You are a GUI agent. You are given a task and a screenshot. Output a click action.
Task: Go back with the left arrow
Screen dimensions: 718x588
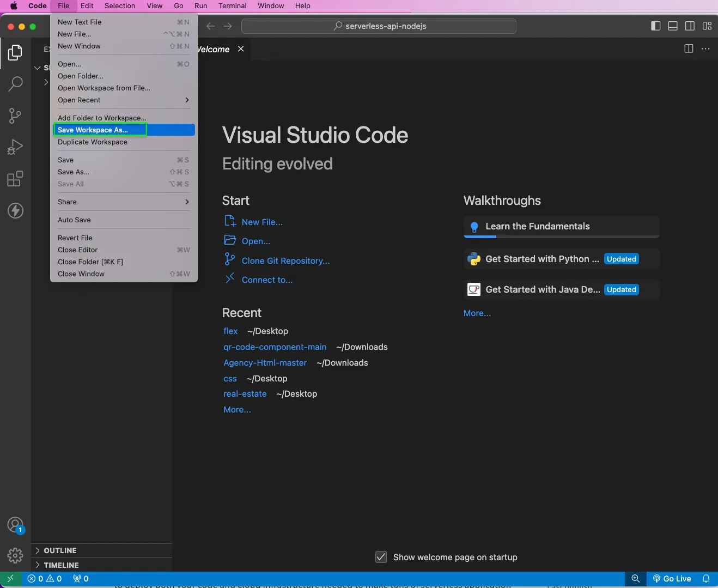(211, 26)
